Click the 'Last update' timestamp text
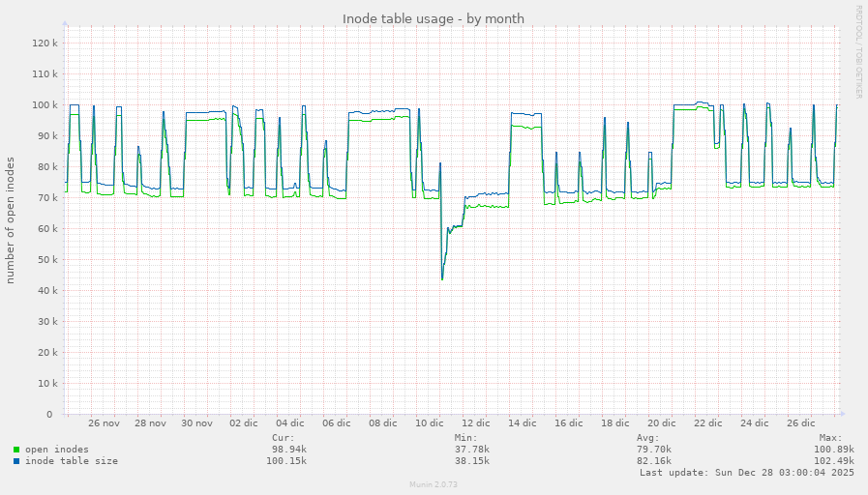 [747, 473]
